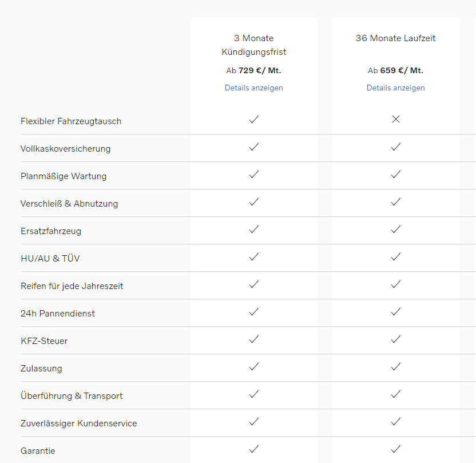Click Garantie checkmark in 36 Monate column
476x463 pixels.
(395, 449)
